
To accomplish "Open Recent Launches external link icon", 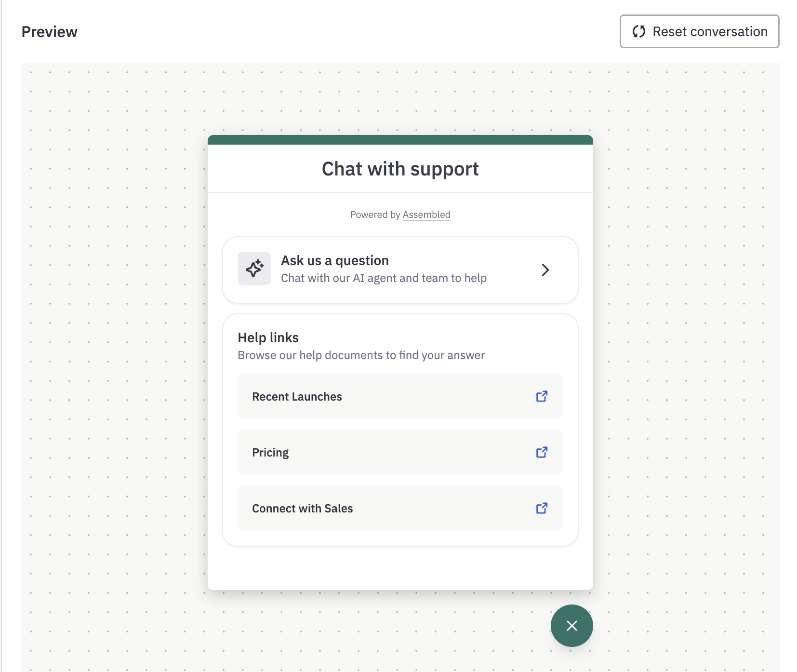I will pos(542,396).
